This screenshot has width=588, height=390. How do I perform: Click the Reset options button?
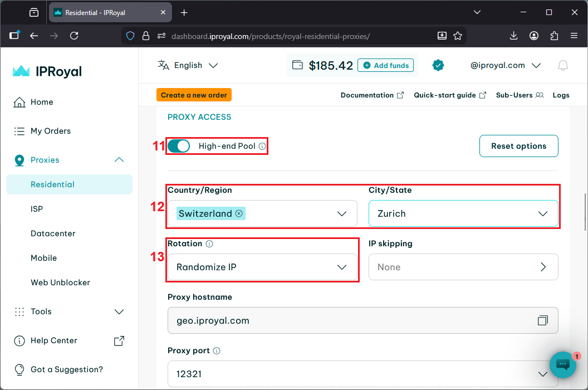[x=518, y=146]
